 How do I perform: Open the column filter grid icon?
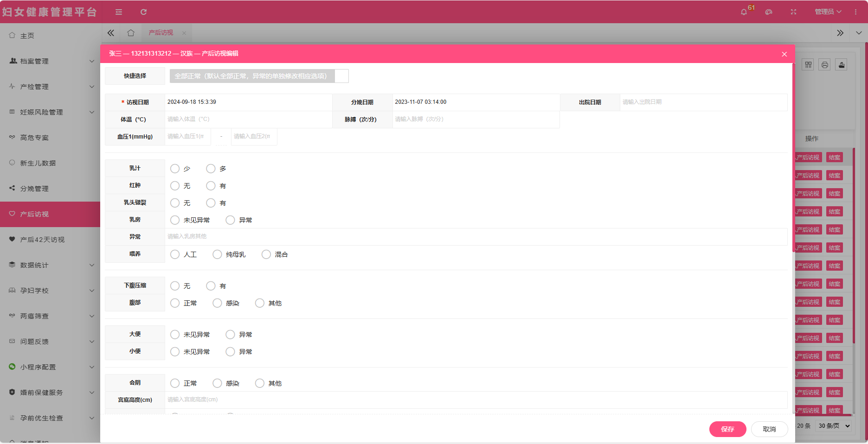point(808,65)
